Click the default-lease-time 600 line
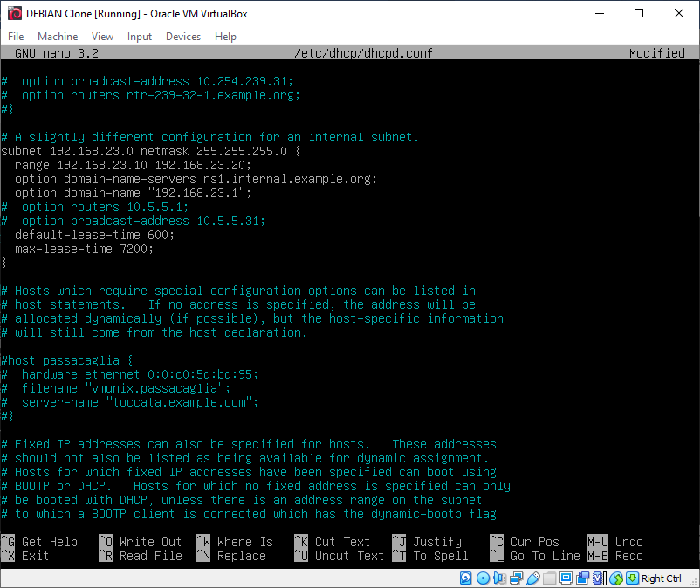 click(94, 235)
